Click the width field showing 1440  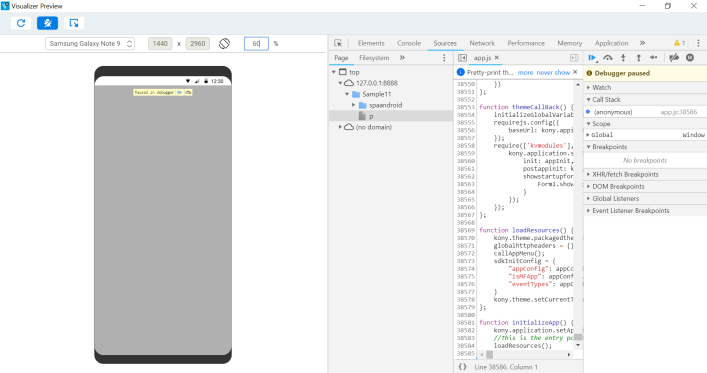(x=160, y=44)
